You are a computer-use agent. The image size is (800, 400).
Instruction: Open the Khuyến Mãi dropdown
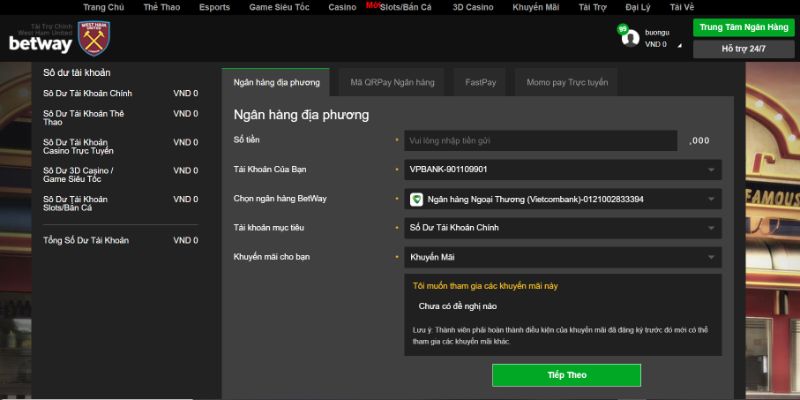click(563, 257)
